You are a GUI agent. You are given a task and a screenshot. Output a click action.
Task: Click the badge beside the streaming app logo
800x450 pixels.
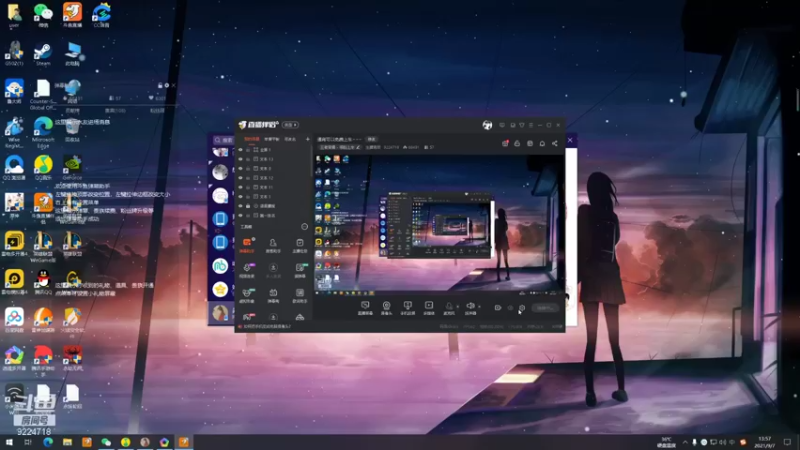291,125
